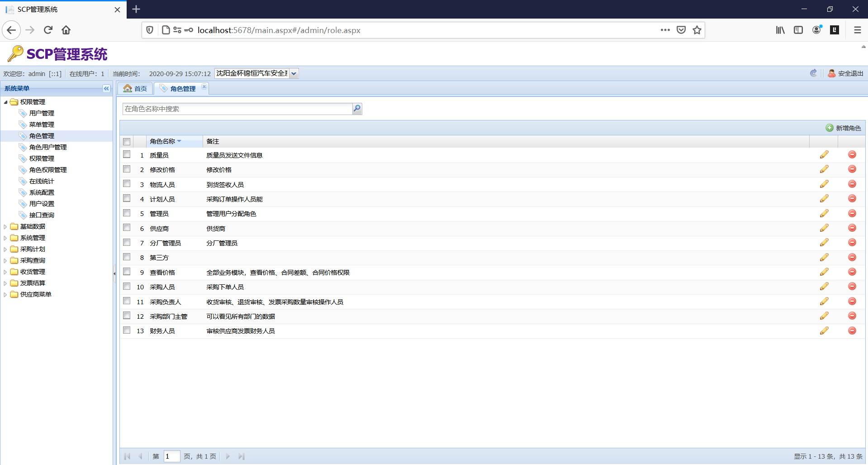Check the 管理员 row checkbox
The width and height of the screenshot is (868, 465).
pos(127,213)
